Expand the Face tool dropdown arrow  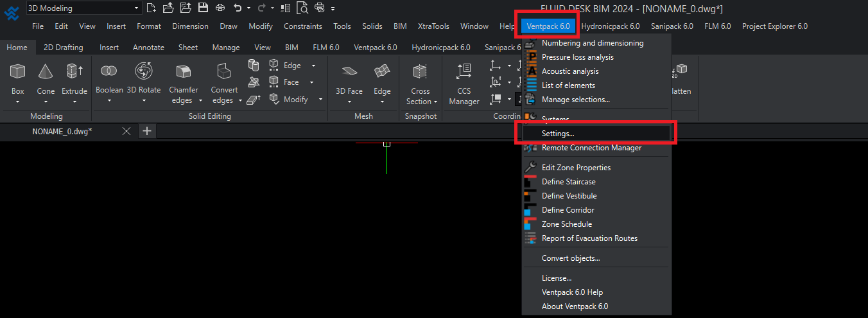click(311, 82)
